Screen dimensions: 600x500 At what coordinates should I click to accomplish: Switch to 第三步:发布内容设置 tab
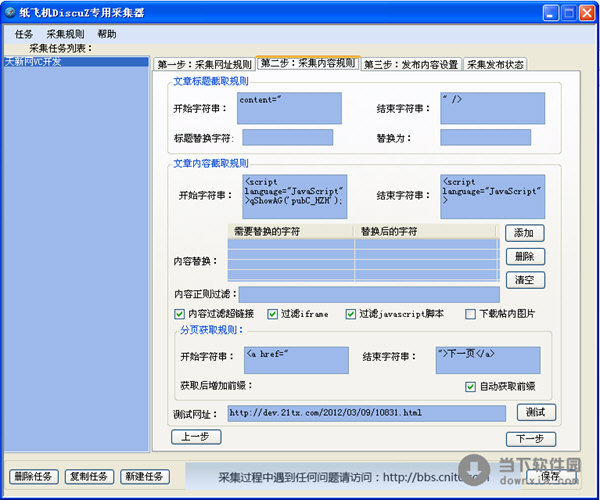coord(411,64)
